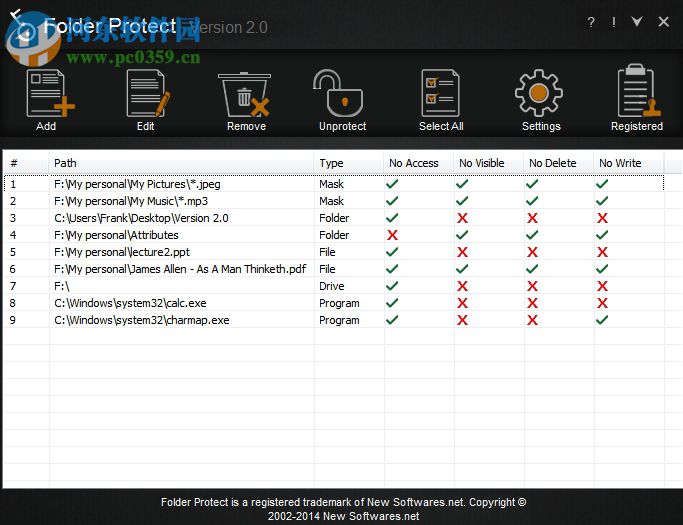This screenshot has width=683, height=525.
Task: Click No Visible check for My Pictures row
Action: pyautogui.click(x=462, y=184)
